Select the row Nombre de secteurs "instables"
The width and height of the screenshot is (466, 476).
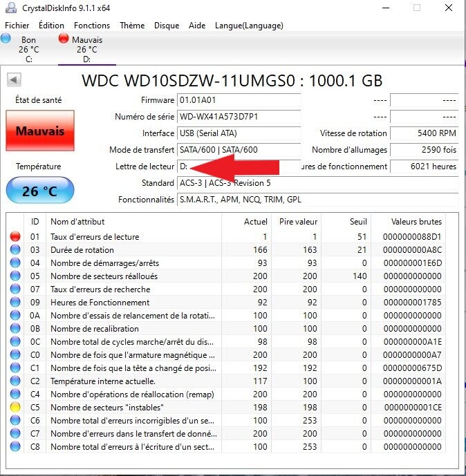pyautogui.click(x=225, y=407)
